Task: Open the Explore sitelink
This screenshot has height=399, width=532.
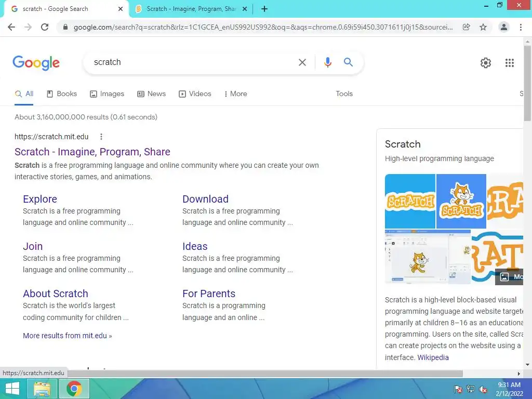Action: point(40,199)
